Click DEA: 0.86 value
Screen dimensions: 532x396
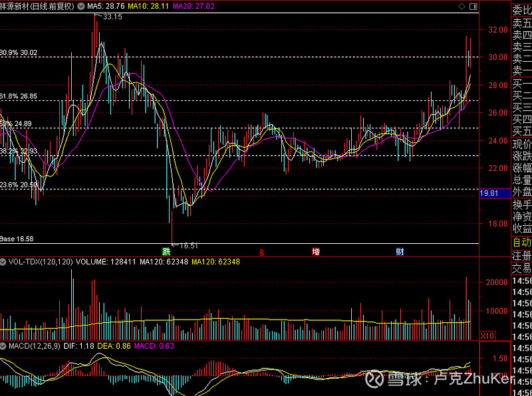tap(114, 346)
